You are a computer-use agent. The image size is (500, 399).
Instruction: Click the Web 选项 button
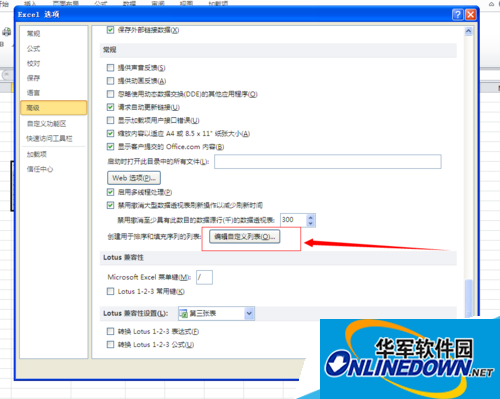click(x=134, y=178)
